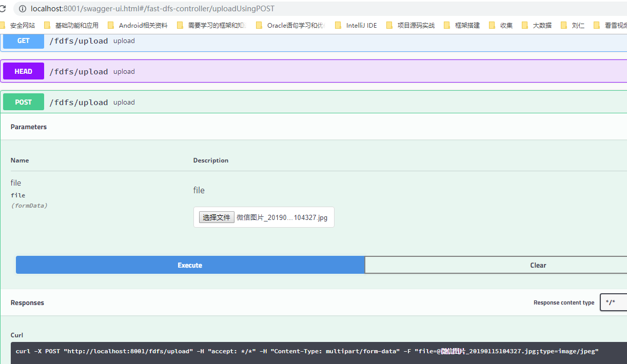Click the Description column header

pos(211,160)
